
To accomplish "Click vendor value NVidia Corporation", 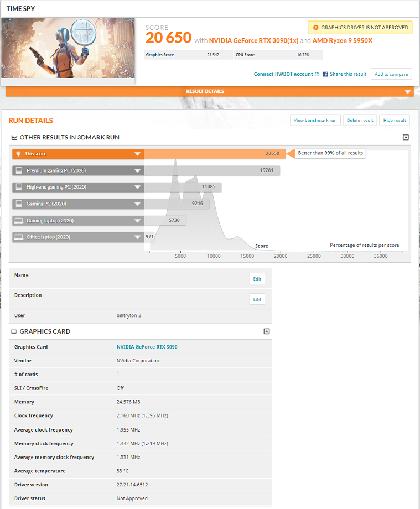I will click(138, 361).
